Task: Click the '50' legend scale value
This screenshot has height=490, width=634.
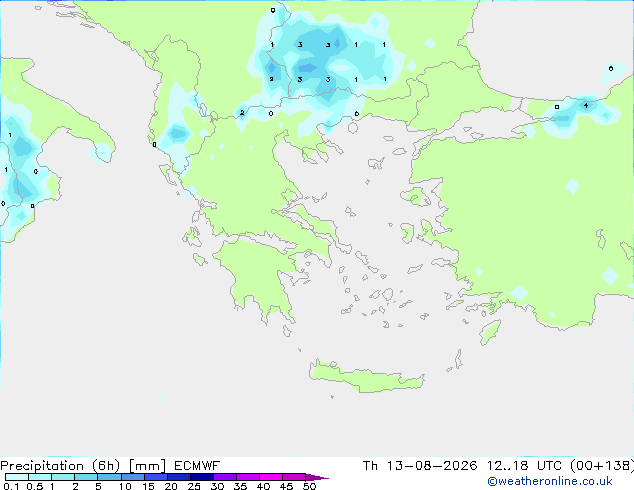Action: (310, 486)
